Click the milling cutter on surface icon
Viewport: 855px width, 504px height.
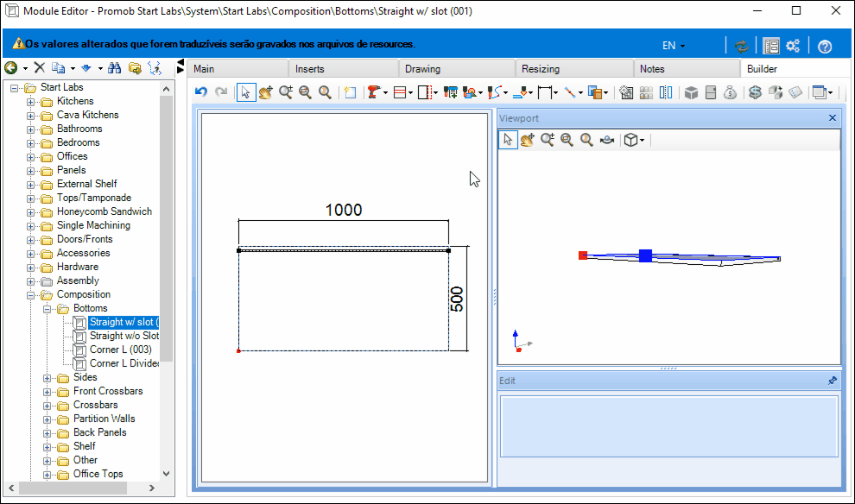[x=520, y=92]
